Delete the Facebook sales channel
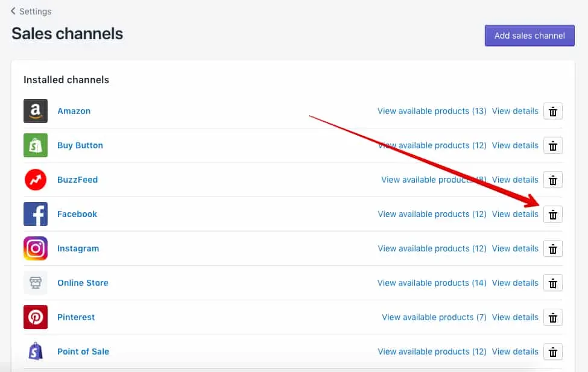Image resolution: width=588 pixels, height=372 pixels. pos(553,214)
